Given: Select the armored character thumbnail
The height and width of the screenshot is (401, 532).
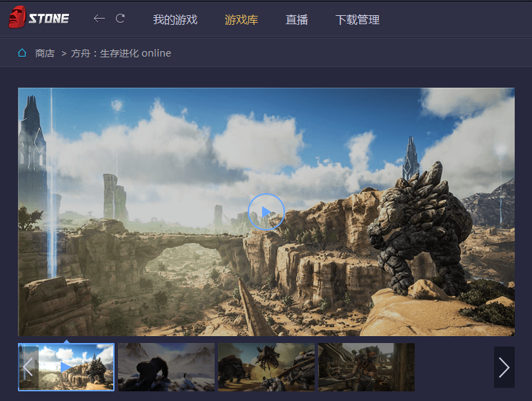Looking at the screenshot, I should (366, 367).
